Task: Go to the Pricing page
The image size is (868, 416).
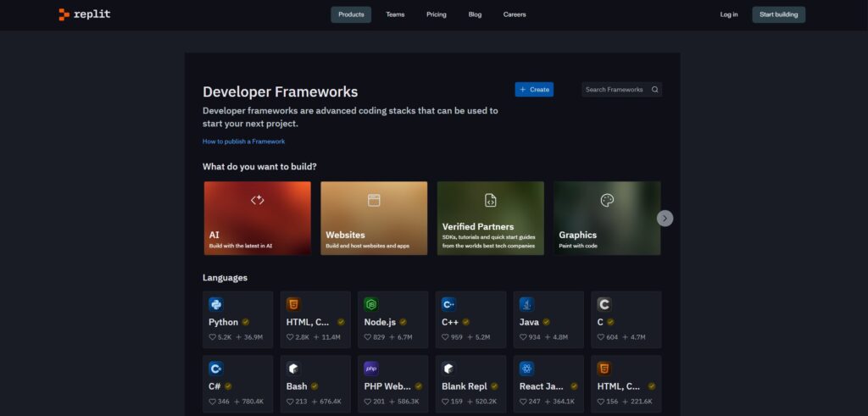Action: tap(437, 14)
